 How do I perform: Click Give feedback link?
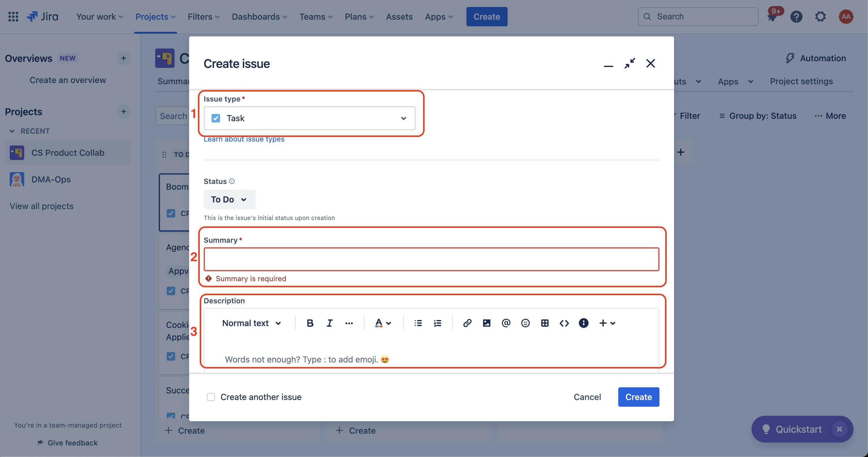(x=67, y=443)
